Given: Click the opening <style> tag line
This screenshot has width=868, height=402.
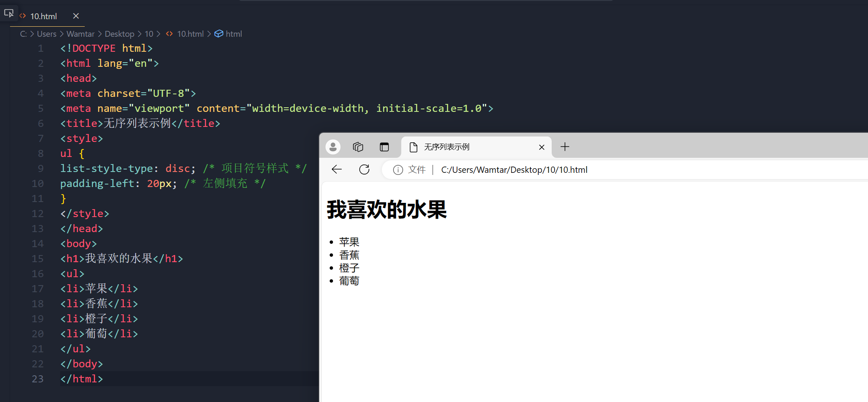Looking at the screenshot, I should click(x=81, y=139).
